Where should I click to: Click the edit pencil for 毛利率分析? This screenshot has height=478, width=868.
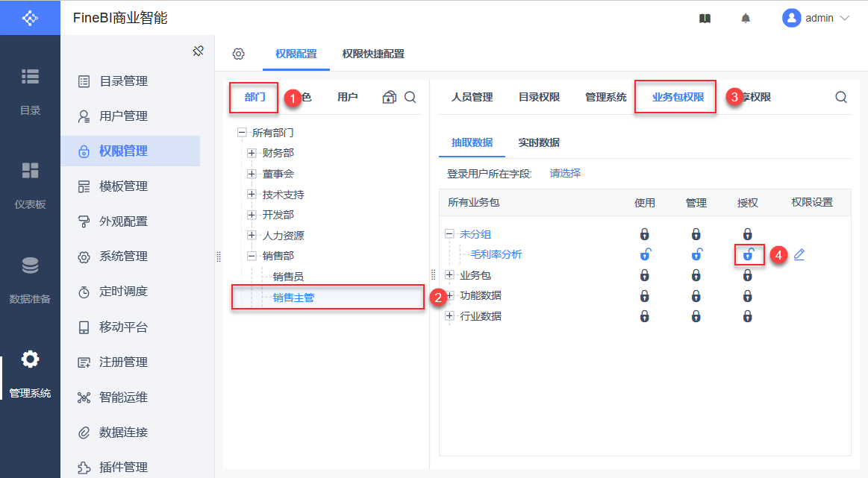(799, 255)
